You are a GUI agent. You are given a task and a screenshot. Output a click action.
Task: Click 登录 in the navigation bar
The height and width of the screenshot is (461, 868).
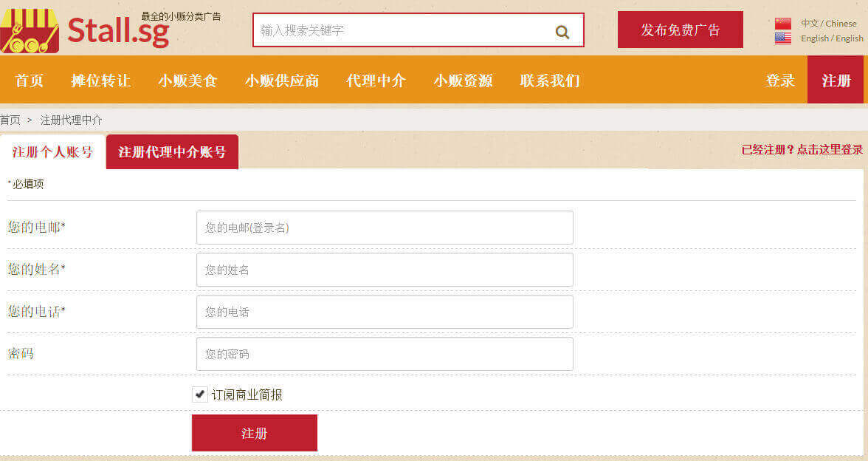click(x=780, y=81)
